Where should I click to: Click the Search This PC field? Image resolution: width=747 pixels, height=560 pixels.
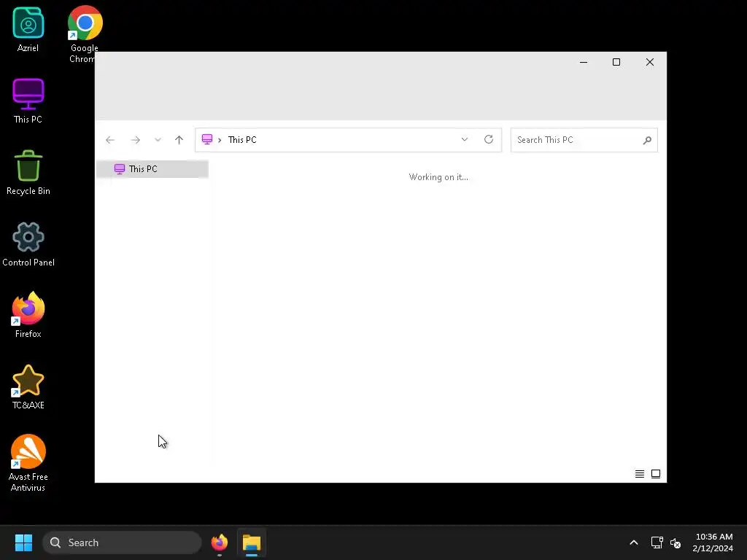pyautogui.click(x=584, y=140)
